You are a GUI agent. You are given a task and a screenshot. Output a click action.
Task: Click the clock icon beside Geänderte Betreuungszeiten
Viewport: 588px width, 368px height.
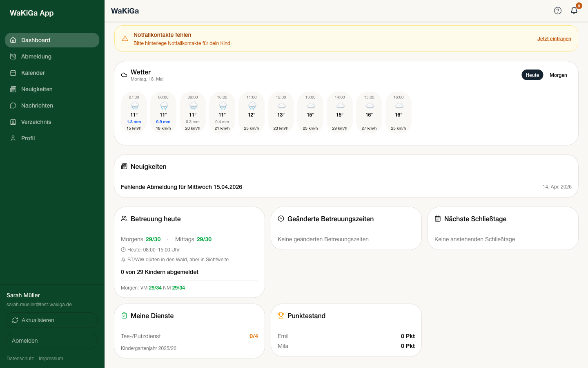pyautogui.click(x=281, y=219)
